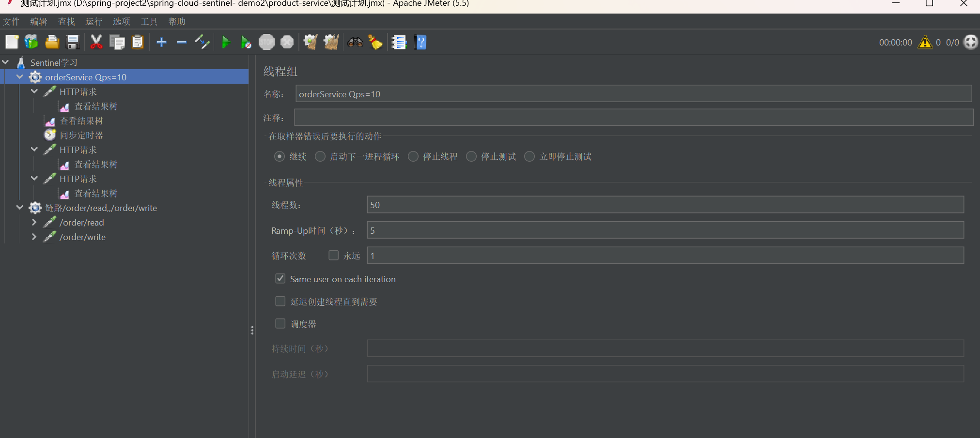Select the /order/write tree item
The height and width of the screenshot is (438, 980).
coord(83,237)
